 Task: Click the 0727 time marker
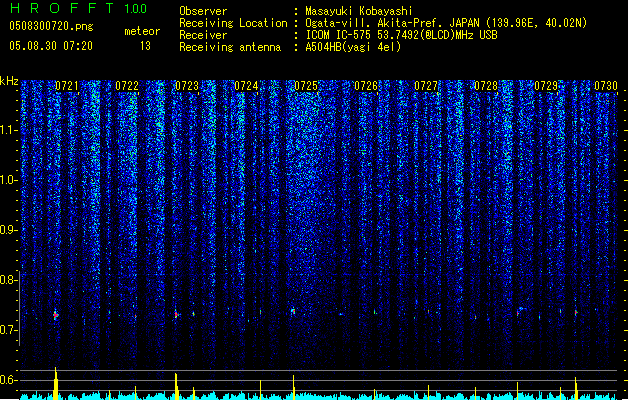click(426, 86)
